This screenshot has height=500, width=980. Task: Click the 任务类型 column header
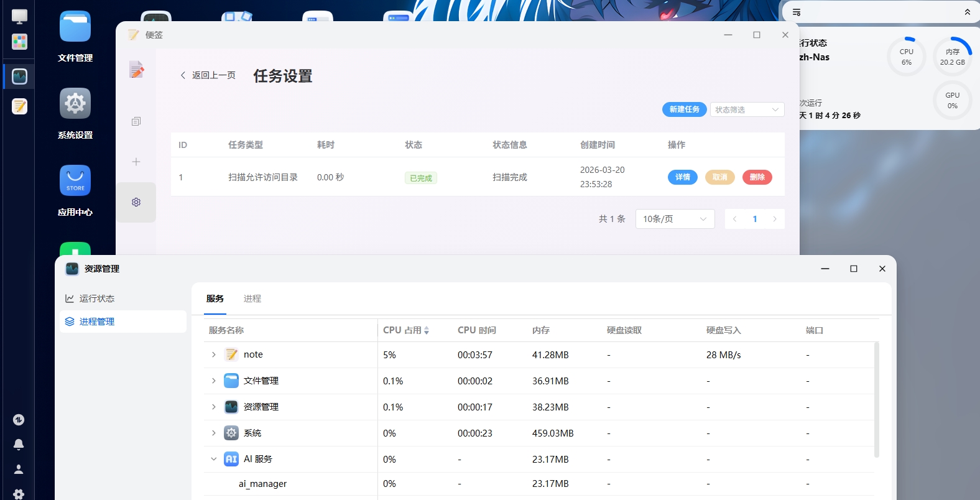pyautogui.click(x=246, y=145)
